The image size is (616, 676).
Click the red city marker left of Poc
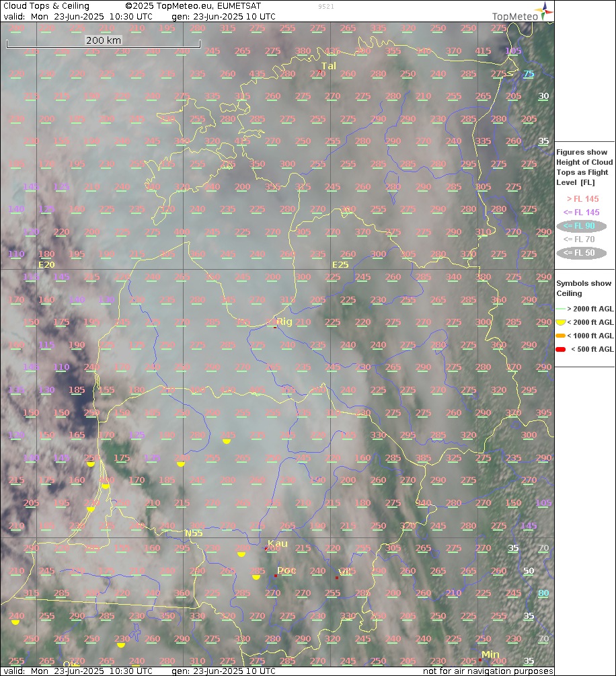(x=276, y=576)
